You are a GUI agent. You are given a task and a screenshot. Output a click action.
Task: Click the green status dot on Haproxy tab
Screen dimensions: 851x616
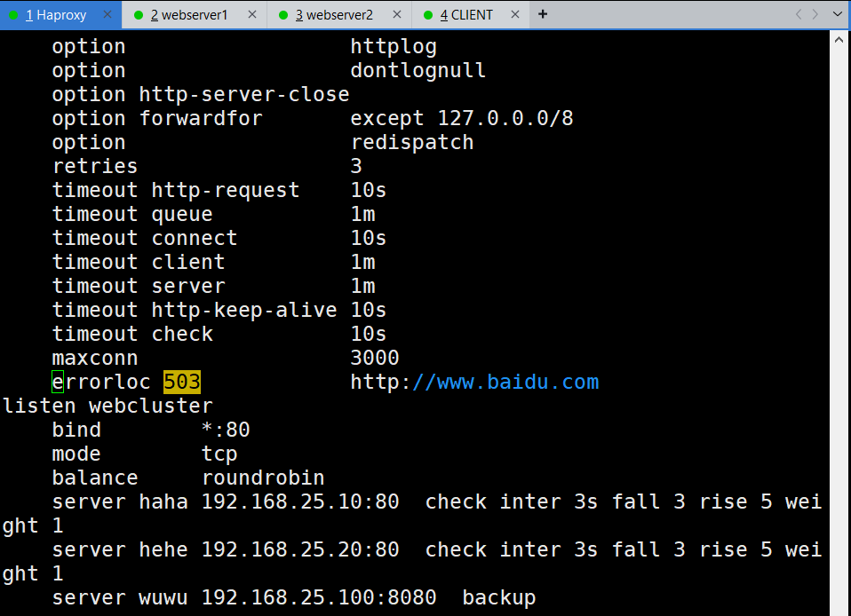click(14, 15)
